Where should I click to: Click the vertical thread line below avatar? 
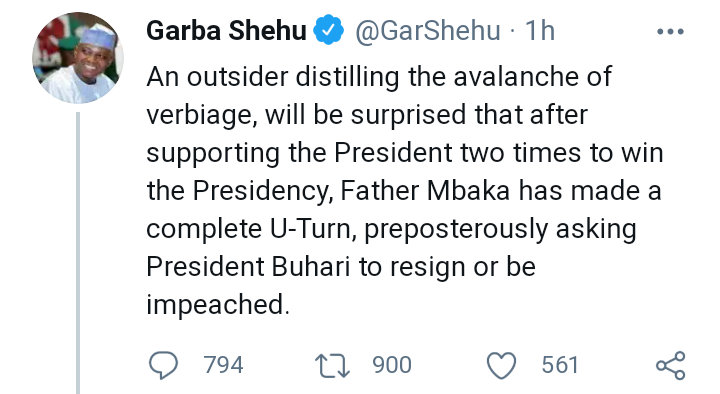78,253
